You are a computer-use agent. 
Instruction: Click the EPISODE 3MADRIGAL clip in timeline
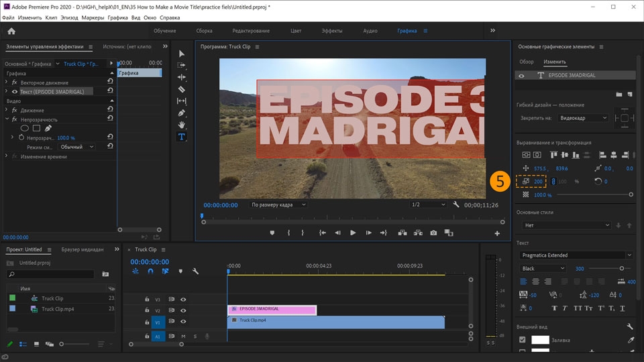point(272,310)
